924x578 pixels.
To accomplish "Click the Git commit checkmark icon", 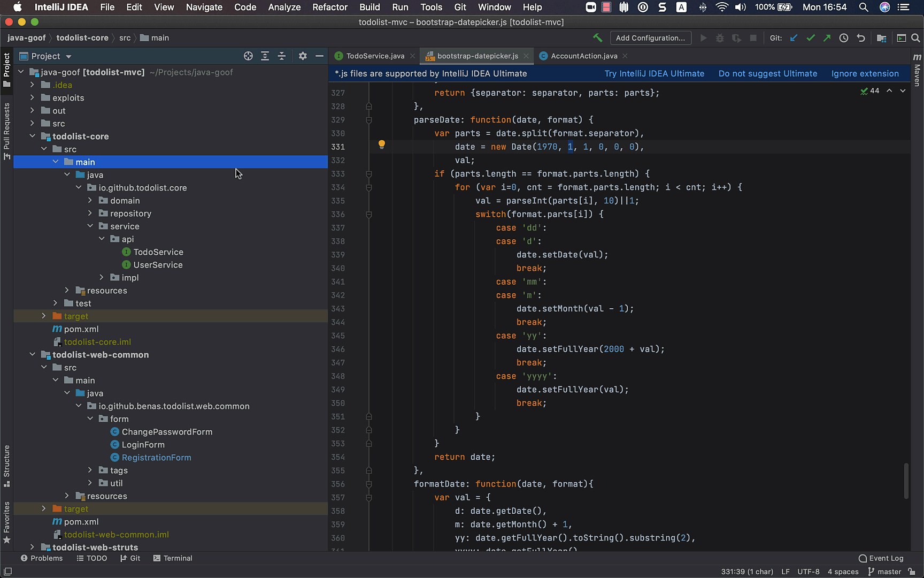I will pos(811,38).
